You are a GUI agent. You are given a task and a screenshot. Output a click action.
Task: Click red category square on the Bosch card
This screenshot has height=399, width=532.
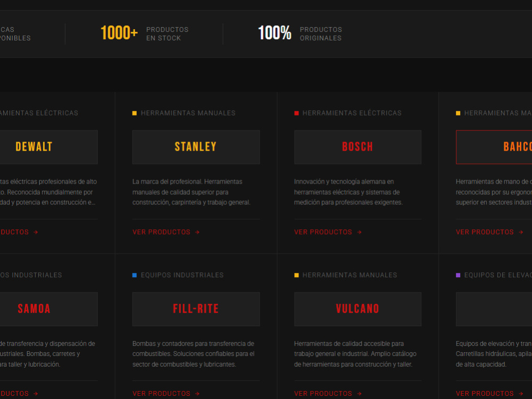point(296,113)
